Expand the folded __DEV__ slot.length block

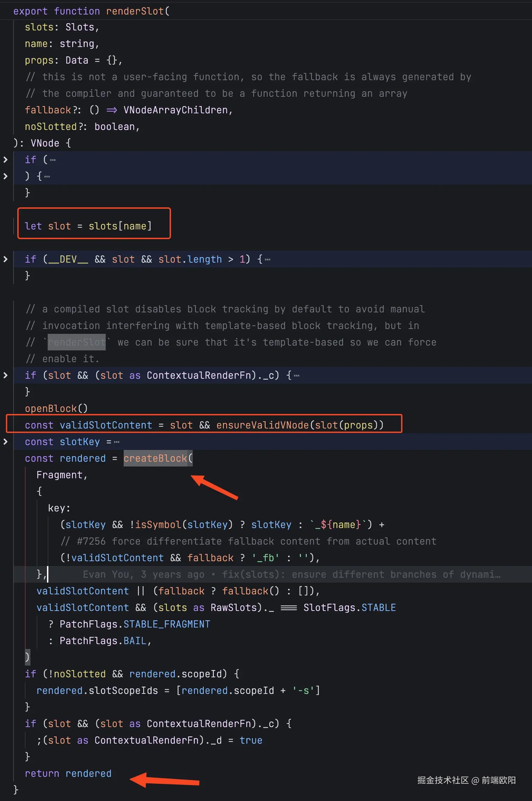[x=5, y=259]
